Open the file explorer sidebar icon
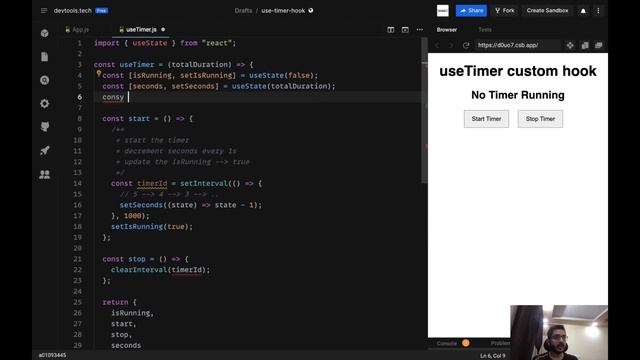The width and height of the screenshot is (640, 360). click(44, 57)
